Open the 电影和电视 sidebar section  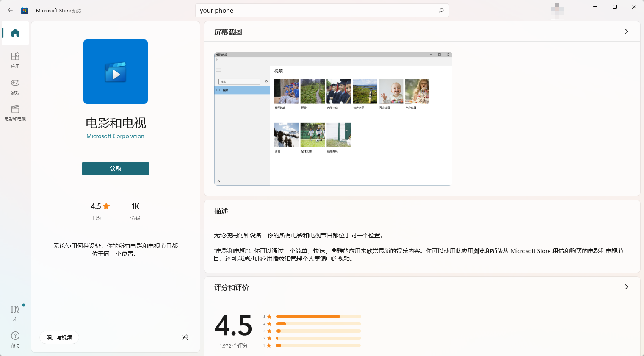point(15,113)
